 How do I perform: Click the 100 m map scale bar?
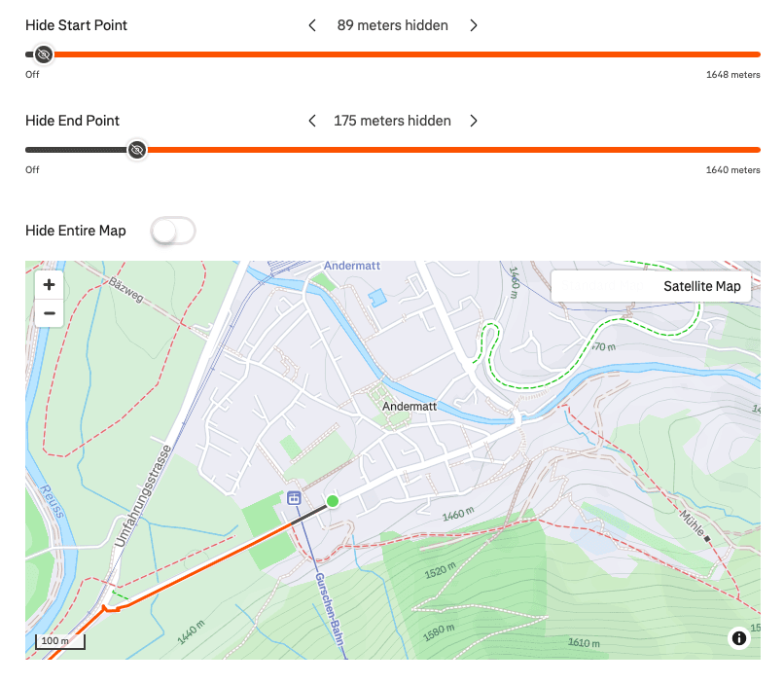point(61,641)
